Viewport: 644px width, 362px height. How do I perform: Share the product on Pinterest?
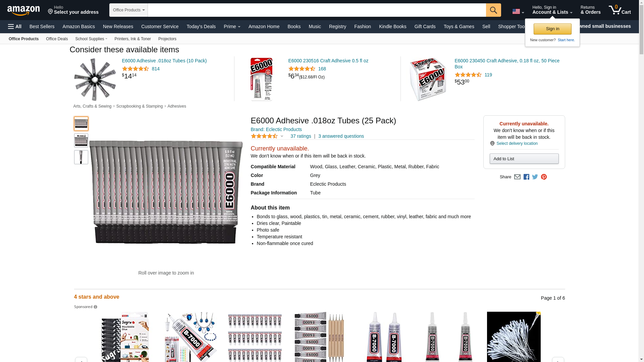(x=544, y=177)
